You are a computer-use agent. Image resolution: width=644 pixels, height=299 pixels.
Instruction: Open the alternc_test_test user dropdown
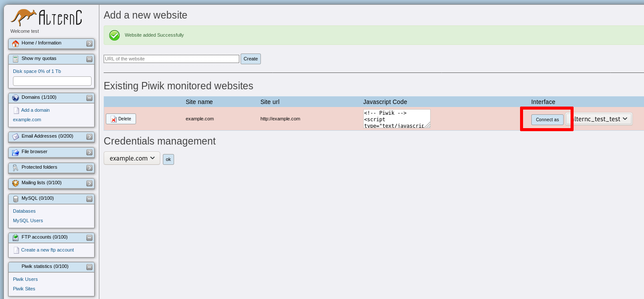pyautogui.click(x=599, y=119)
